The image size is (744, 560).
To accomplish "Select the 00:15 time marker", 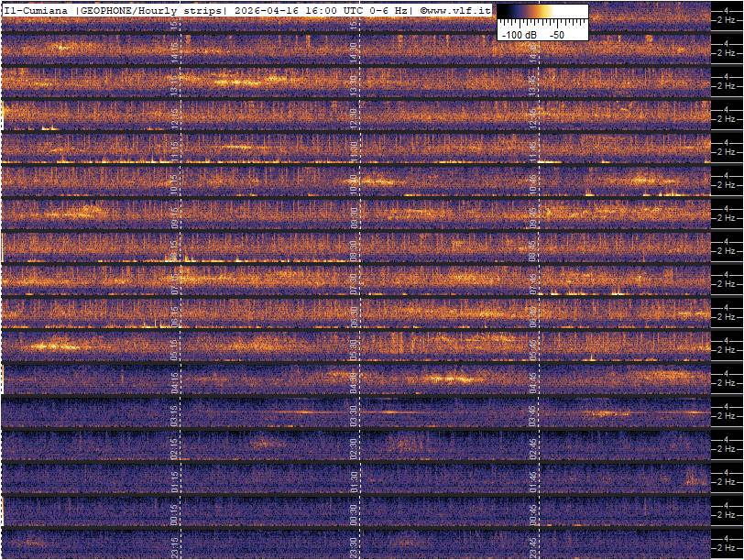I will 175,513.
